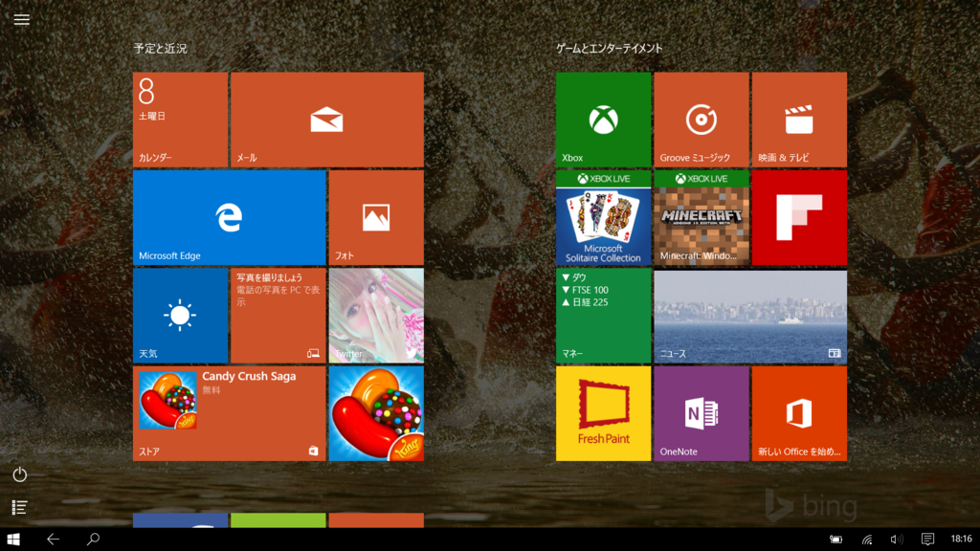Launch the Minecraft Windows 10 tile
This screenshot has height=551, width=980.
pyautogui.click(x=702, y=217)
